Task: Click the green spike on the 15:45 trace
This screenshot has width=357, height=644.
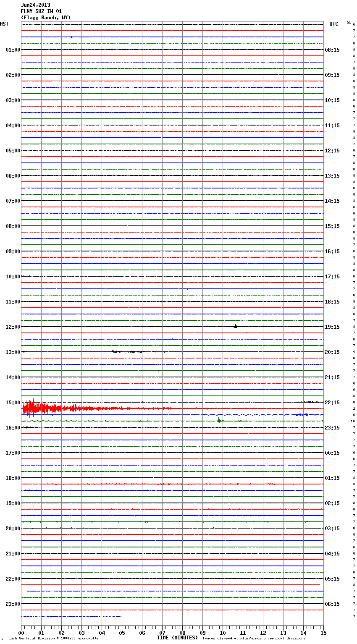Action: click(219, 421)
